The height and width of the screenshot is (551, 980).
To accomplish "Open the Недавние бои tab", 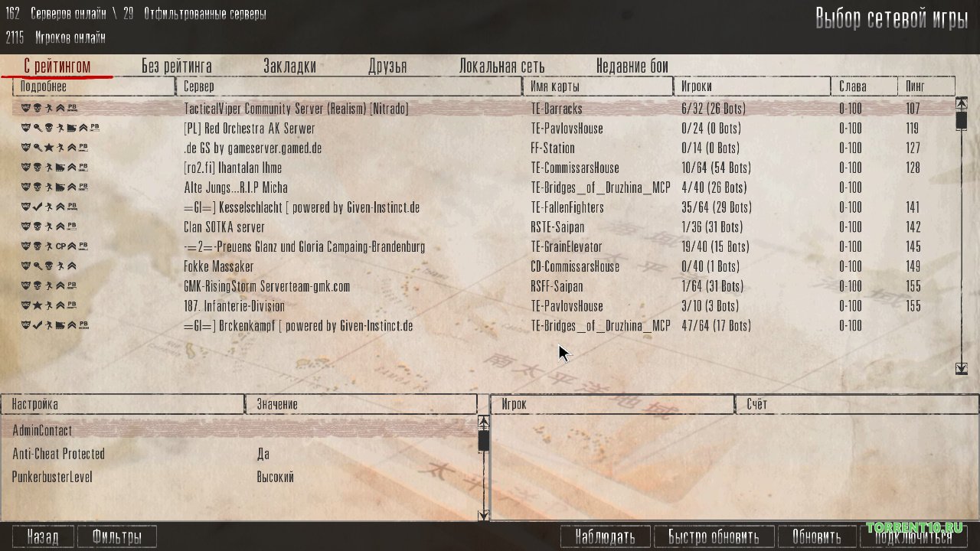I will click(632, 67).
